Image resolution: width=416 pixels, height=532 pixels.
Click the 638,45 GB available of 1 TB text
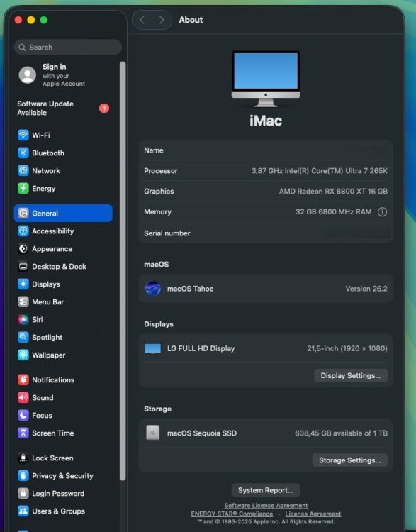pos(341,433)
